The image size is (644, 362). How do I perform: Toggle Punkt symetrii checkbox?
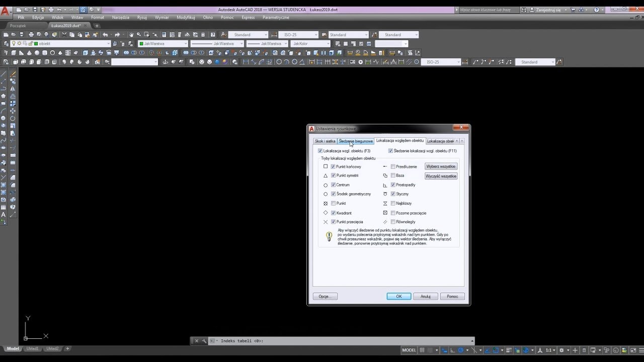pos(333,175)
